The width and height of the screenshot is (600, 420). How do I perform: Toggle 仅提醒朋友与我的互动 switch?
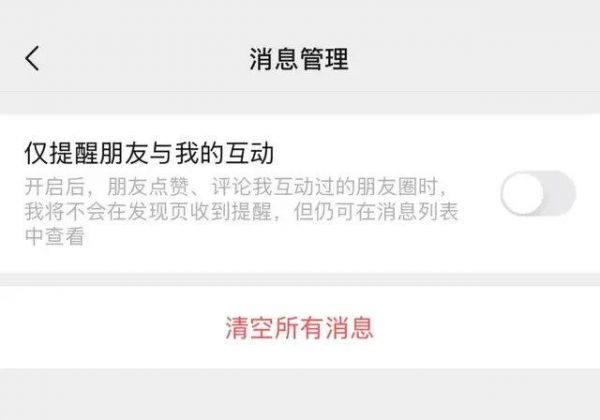click(538, 194)
